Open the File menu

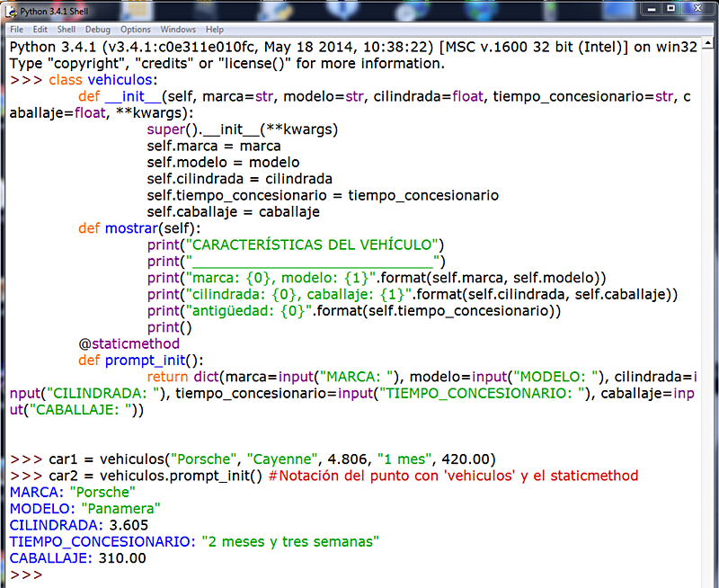[x=16, y=30]
